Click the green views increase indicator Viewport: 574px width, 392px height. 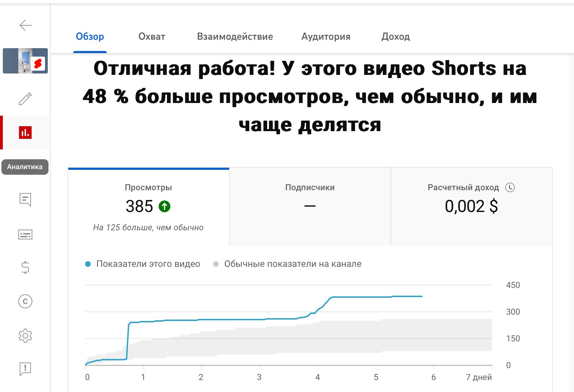click(164, 207)
